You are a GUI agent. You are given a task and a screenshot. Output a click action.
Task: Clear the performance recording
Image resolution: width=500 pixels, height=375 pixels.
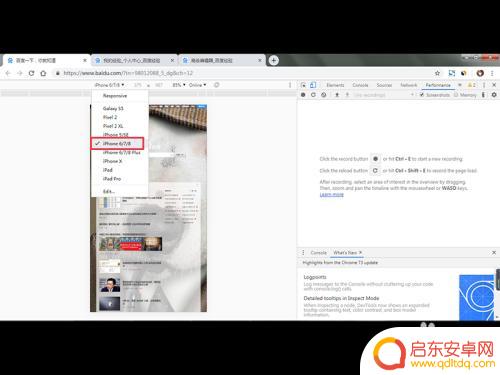324,95
